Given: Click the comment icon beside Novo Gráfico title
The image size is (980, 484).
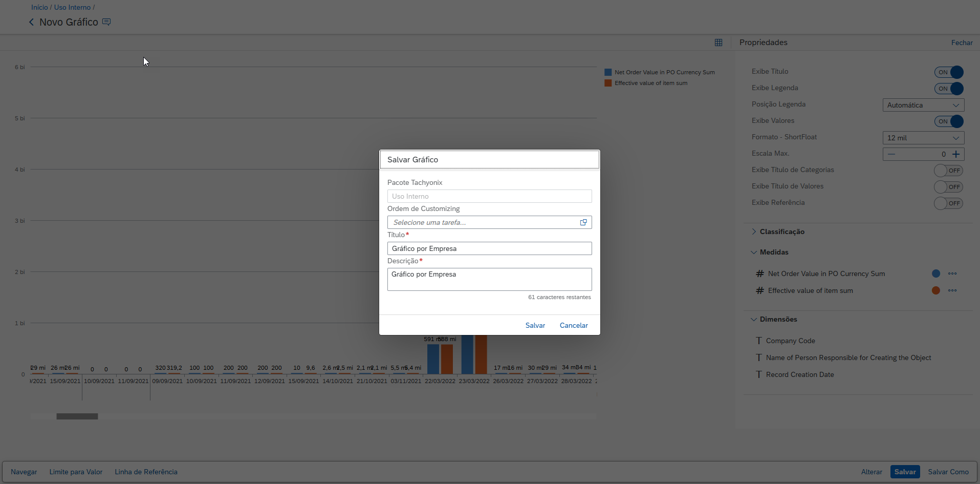Looking at the screenshot, I should click(106, 22).
